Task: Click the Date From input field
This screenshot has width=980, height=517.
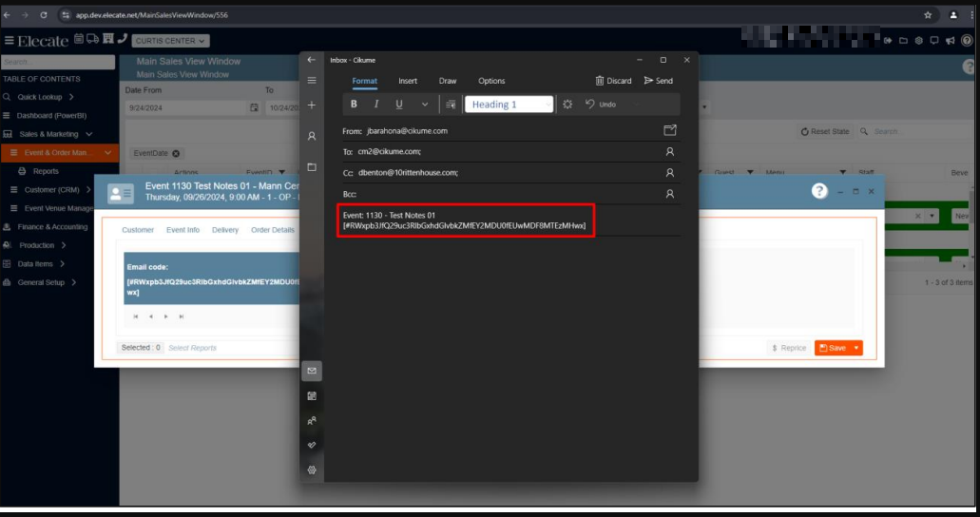Action: tap(185, 108)
